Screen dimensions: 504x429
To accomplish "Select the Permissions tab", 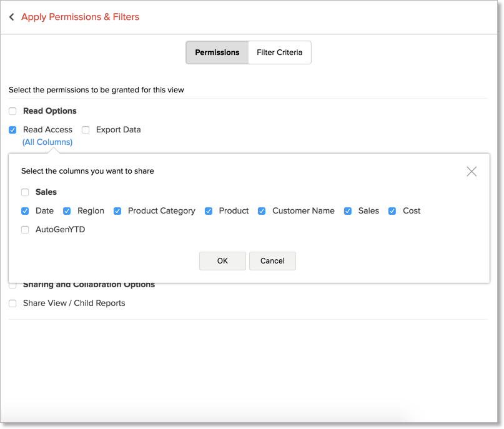I will point(217,52).
